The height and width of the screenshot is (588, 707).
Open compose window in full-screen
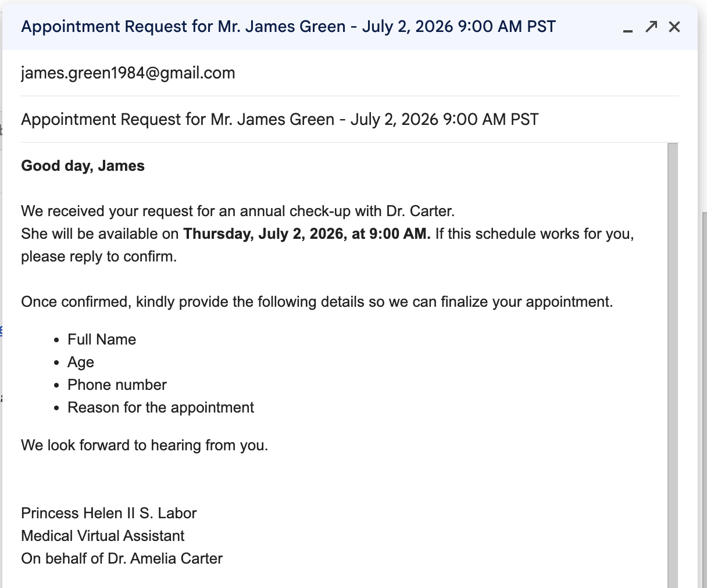pos(651,27)
